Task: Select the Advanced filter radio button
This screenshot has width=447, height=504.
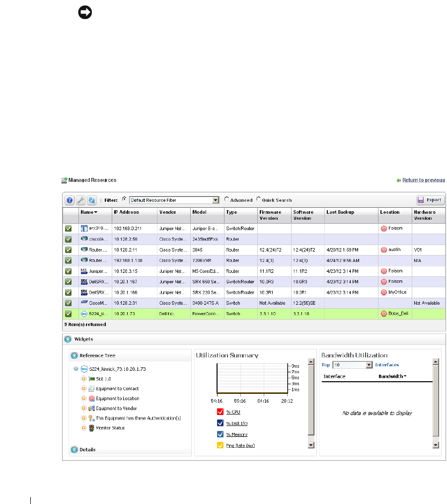Action: point(226,200)
